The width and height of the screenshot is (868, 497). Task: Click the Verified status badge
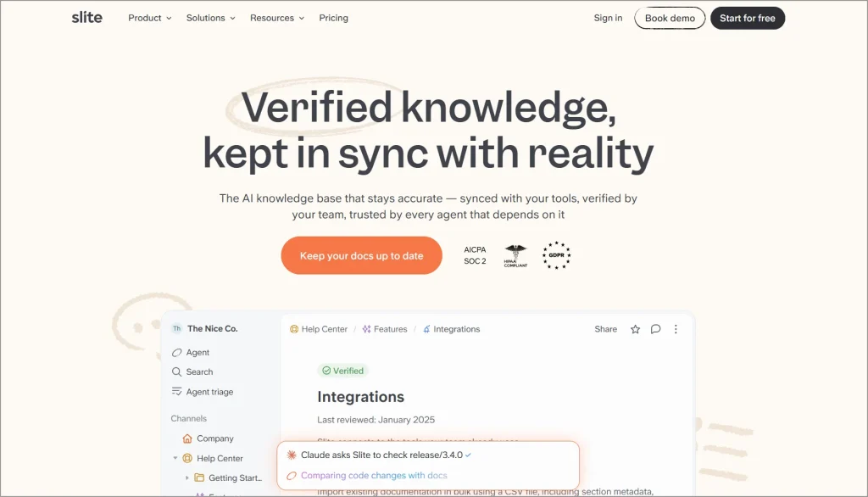[x=343, y=371]
